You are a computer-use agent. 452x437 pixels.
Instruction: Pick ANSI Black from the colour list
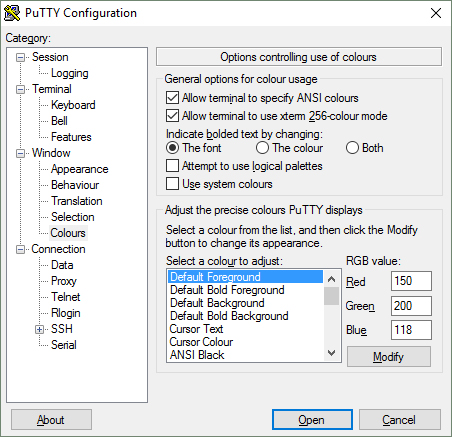click(197, 355)
